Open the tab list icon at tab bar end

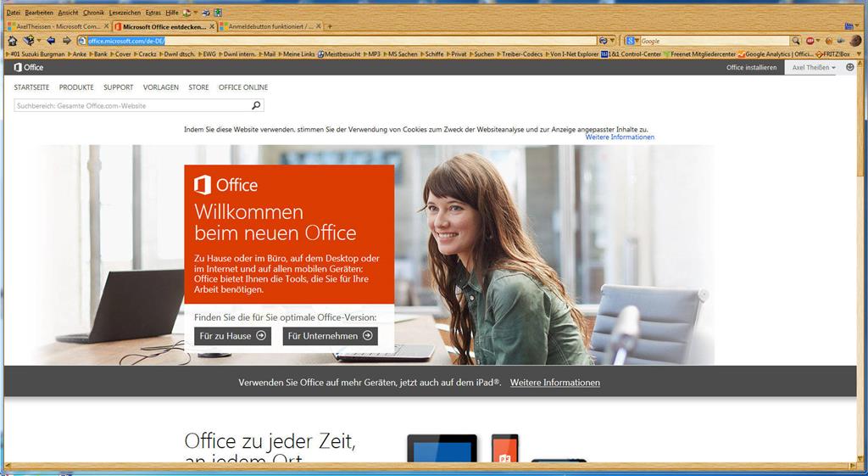(x=848, y=26)
